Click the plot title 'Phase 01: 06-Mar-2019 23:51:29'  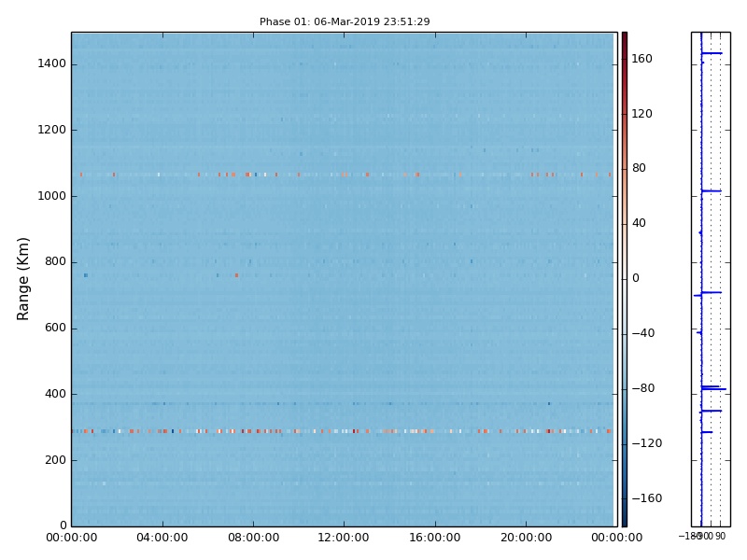click(345, 21)
